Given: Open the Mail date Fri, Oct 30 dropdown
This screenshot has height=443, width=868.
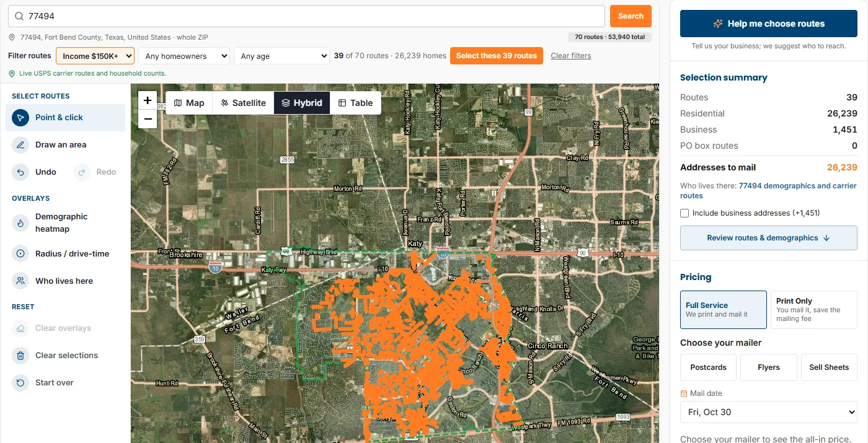Looking at the screenshot, I should 769,412.
